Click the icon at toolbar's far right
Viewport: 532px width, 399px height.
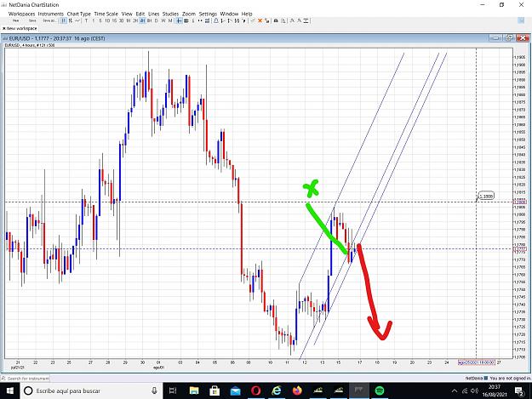coord(521,20)
